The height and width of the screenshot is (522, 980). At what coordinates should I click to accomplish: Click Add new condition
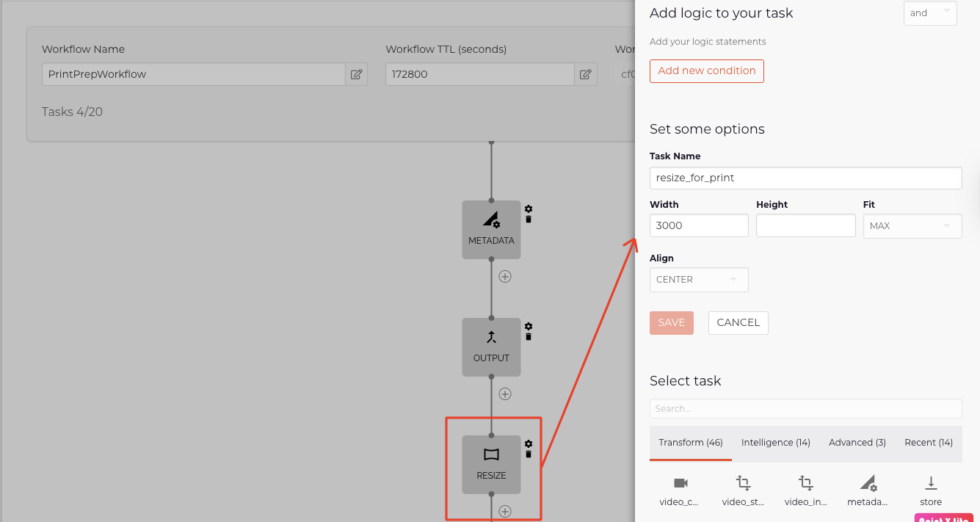pyautogui.click(x=706, y=70)
